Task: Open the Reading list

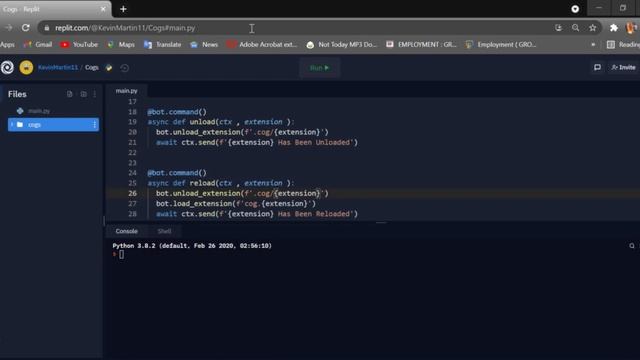Action: pos(623,44)
